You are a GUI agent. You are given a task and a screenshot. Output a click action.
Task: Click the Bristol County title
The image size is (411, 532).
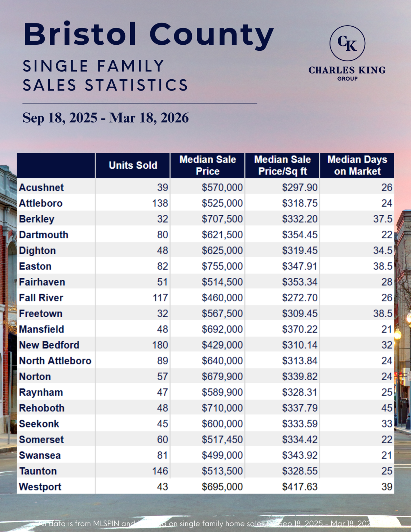coord(149,34)
